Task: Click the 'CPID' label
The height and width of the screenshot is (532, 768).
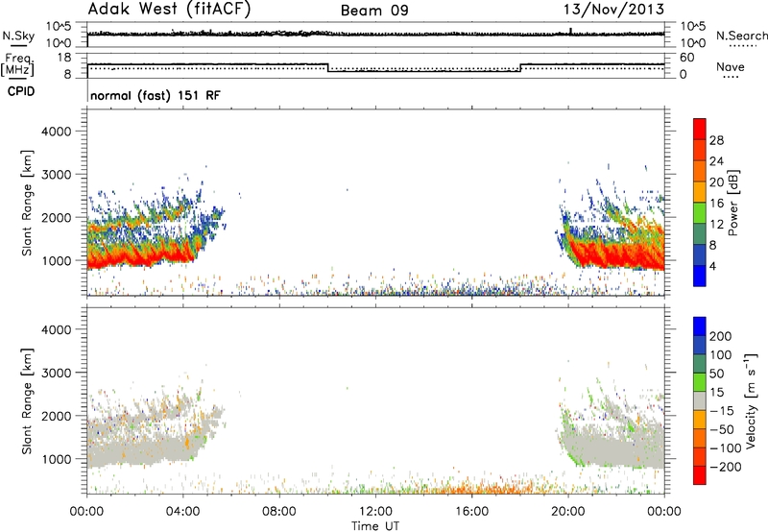Action: coord(21,91)
